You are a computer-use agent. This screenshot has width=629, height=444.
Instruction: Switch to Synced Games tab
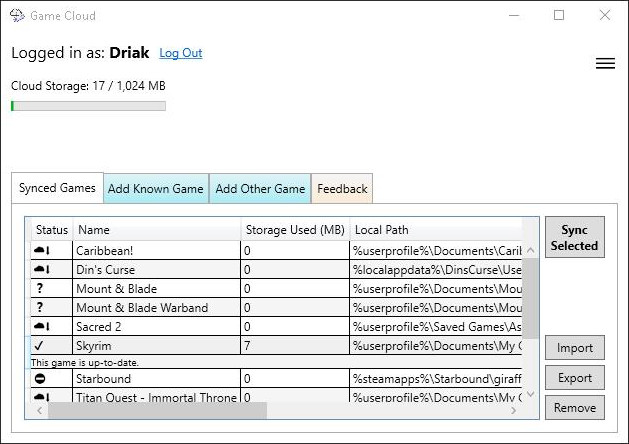coord(57,188)
